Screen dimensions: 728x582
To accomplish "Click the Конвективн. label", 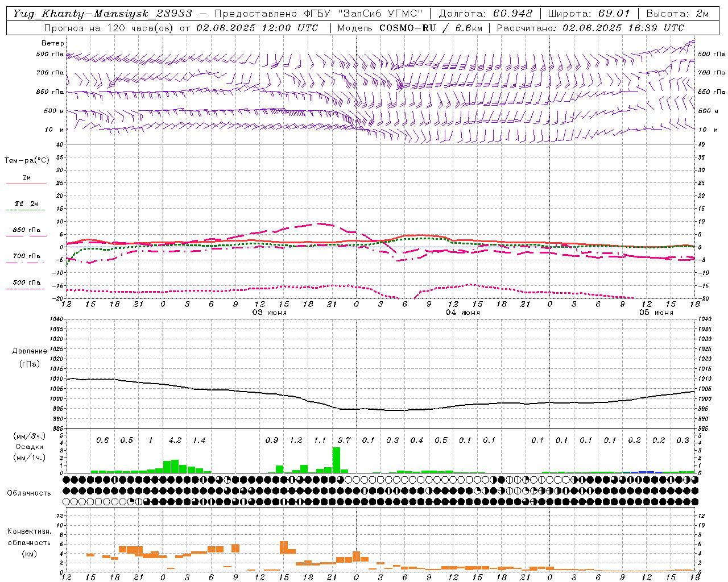I will pos(29,531).
